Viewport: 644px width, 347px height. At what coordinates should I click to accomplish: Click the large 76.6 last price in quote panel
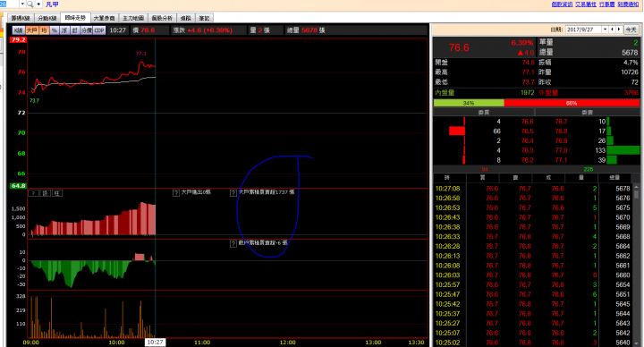459,47
